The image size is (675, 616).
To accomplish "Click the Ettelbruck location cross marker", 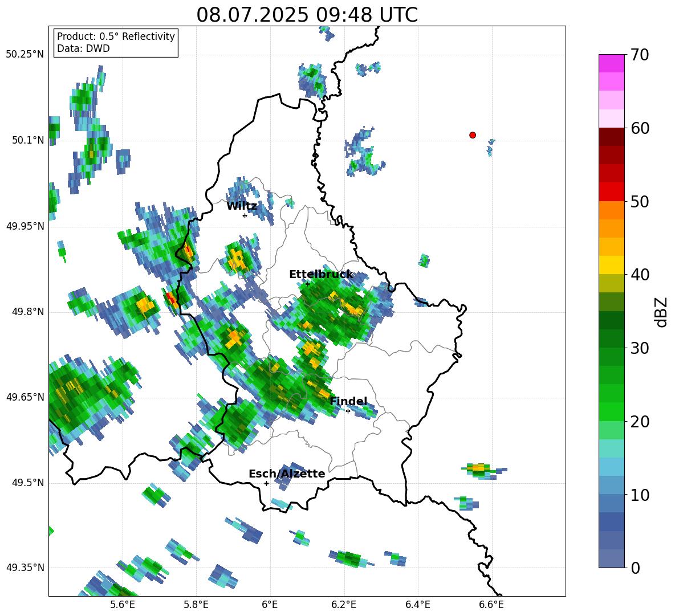I will tap(307, 284).
